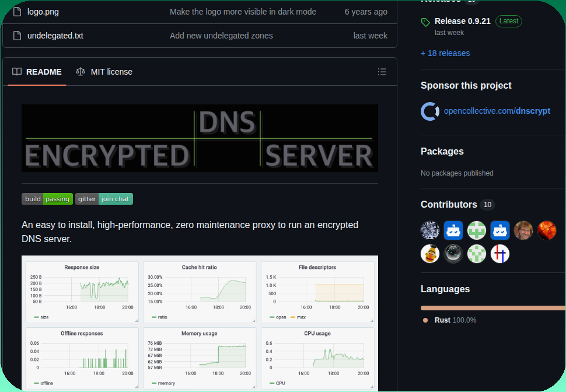Open the Grafana dashboard screenshot image

(x=200, y=323)
